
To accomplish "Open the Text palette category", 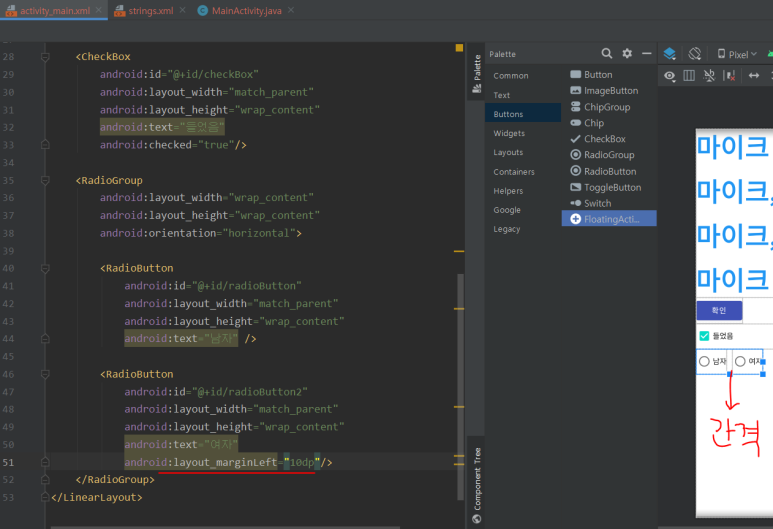I will pos(523,95).
